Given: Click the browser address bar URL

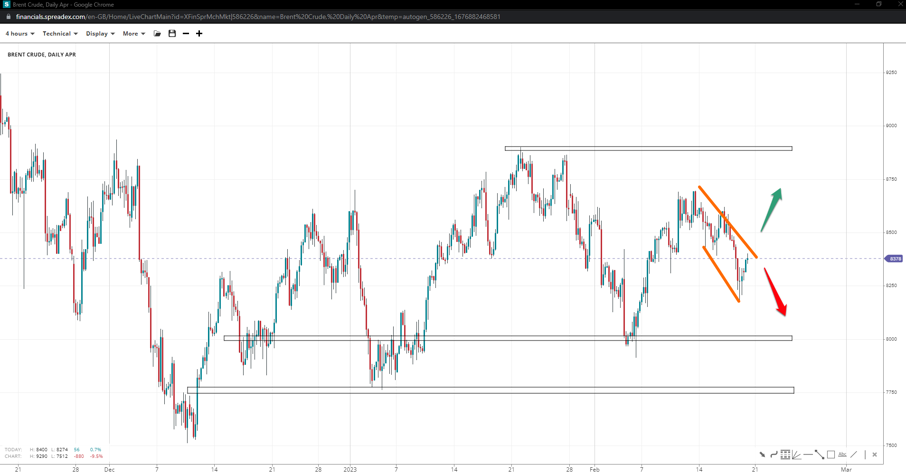Looking at the screenshot, I should (258, 17).
